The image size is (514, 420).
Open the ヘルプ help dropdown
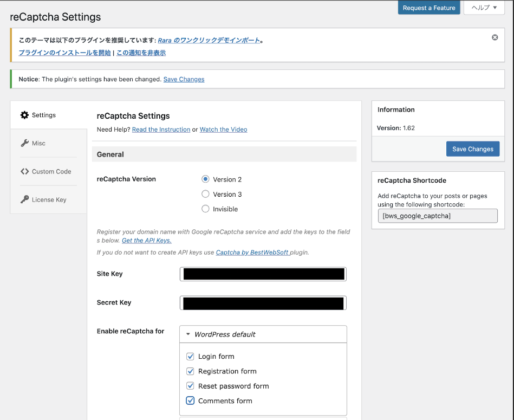click(x=484, y=8)
